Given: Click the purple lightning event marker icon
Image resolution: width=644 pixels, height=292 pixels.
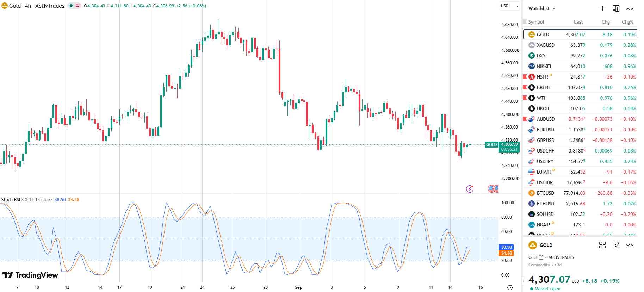Looking at the screenshot, I should (470, 189).
